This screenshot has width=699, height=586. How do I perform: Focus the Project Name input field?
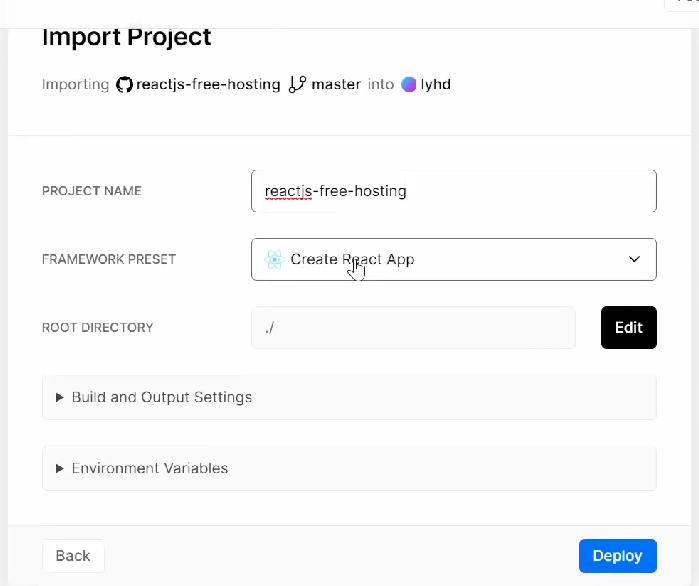[454, 191]
